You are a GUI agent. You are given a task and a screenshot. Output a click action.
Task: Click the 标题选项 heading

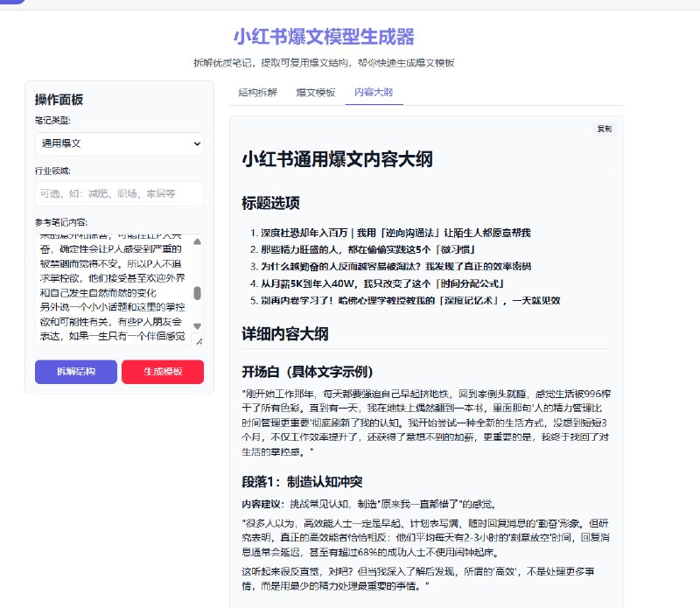[270, 203]
